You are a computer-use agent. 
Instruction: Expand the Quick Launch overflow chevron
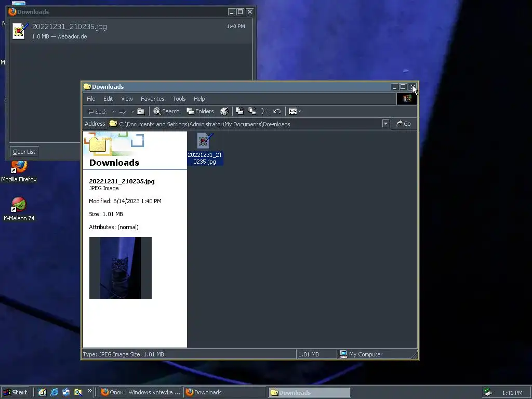click(89, 391)
